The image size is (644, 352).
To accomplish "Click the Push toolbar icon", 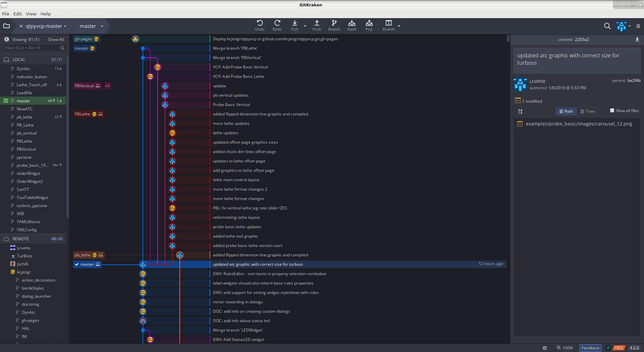I will tap(317, 25).
